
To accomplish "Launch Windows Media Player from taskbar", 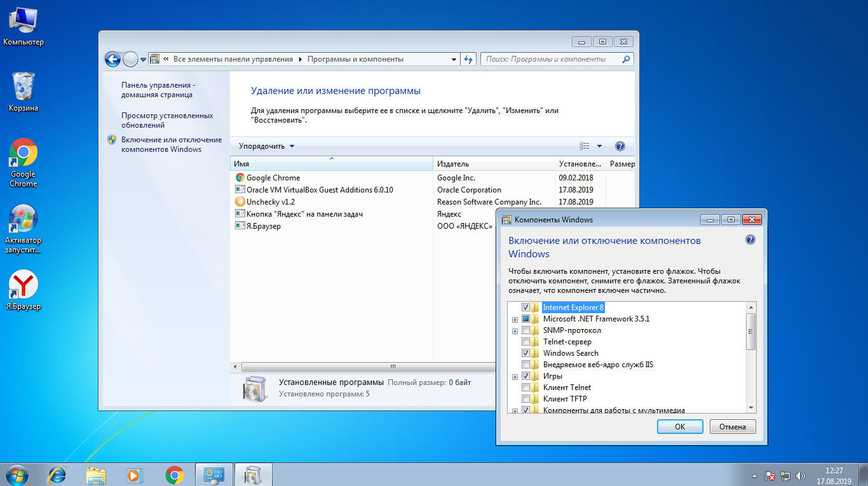I will click(x=135, y=475).
